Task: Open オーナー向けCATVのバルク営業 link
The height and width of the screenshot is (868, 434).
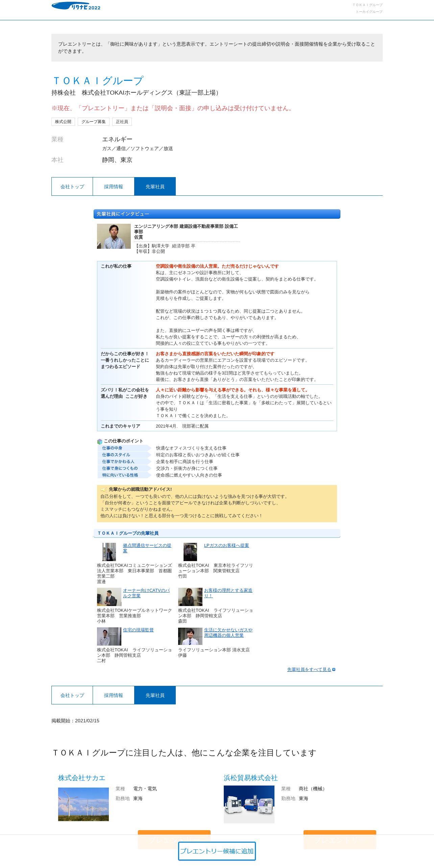Action: pyautogui.click(x=146, y=593)
